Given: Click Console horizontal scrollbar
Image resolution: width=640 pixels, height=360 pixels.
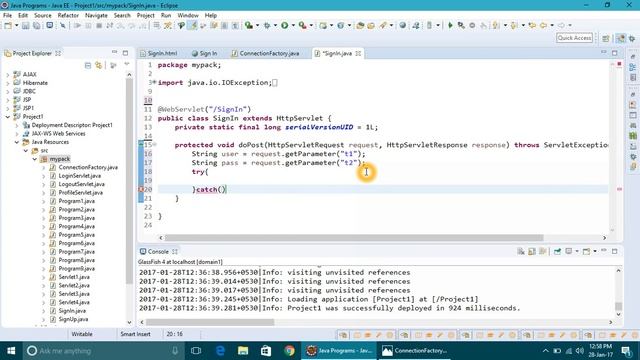Looking at the screenshot, I should coord(210,322).
